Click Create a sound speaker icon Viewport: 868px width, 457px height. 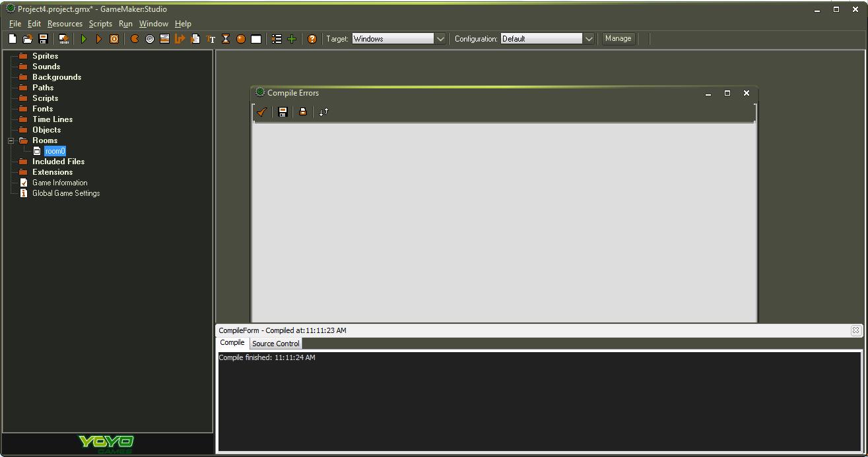coord(150,39)
